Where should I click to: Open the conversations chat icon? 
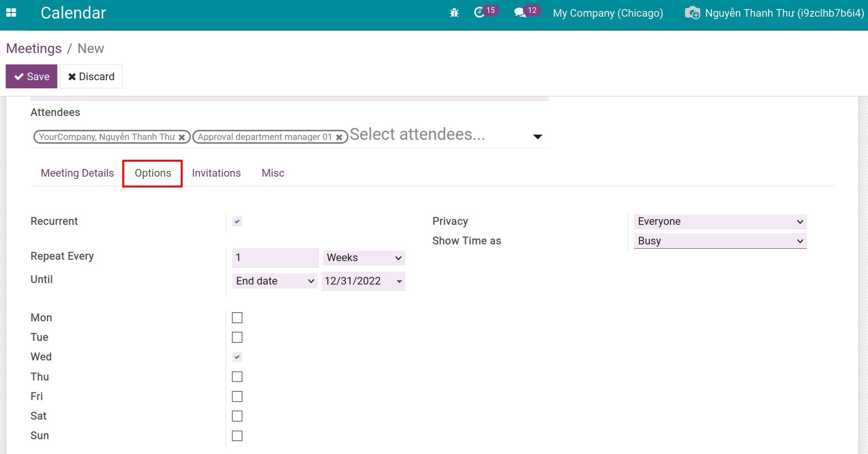click(520, 13)
